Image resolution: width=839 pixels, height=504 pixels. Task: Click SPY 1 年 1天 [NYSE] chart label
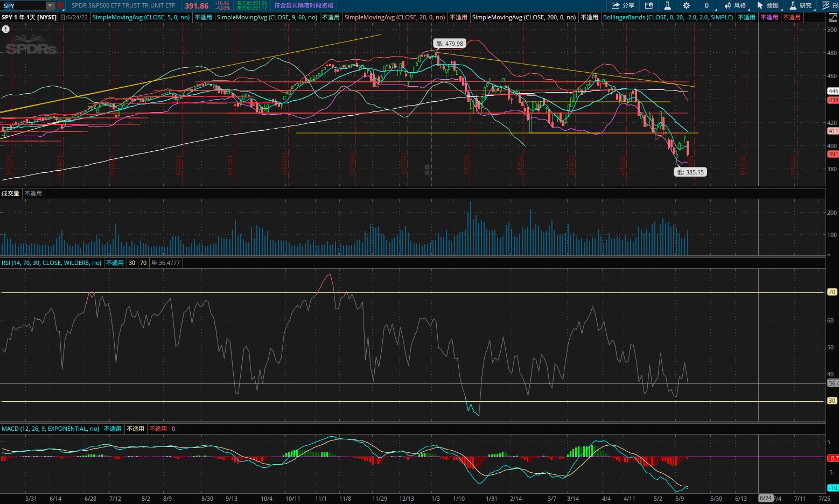pyautogui.click(x=29, y=17)
